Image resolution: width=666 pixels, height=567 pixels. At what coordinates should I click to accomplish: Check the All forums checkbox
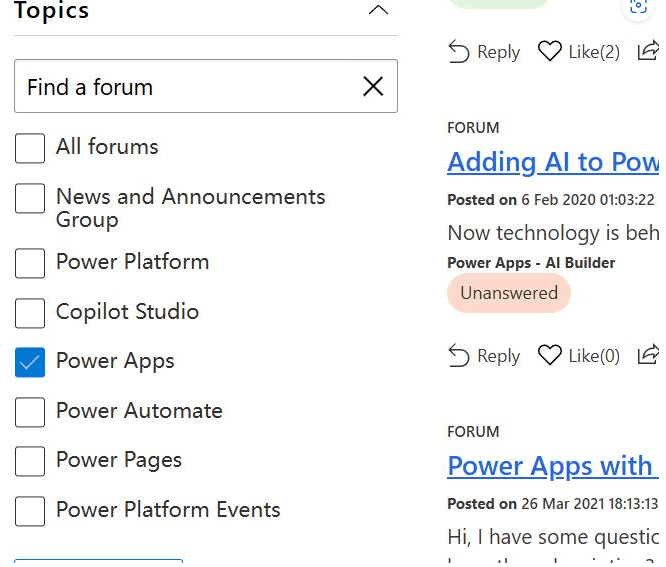point(30,148)
